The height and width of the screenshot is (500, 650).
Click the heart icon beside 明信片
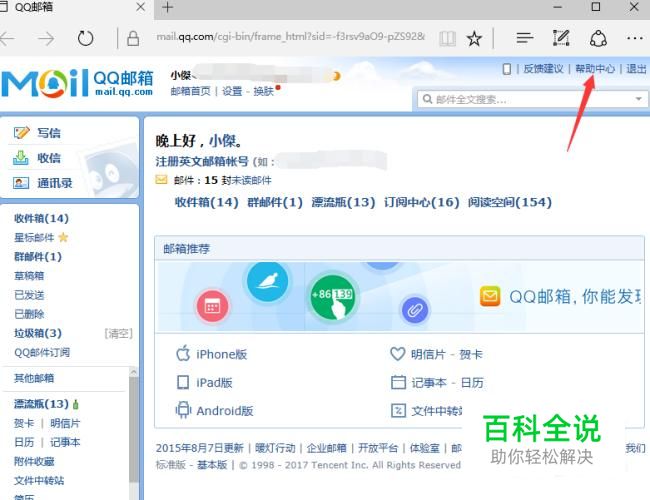[x=397, y=354]
